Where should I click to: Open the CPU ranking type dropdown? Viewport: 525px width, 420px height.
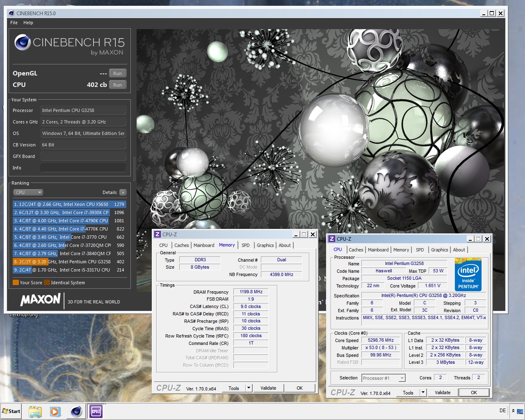(x=28, y=192)
